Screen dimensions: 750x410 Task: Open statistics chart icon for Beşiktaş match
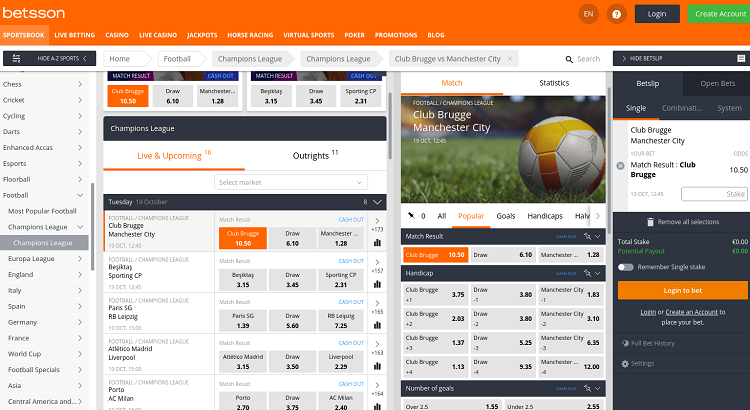(377, 284)
